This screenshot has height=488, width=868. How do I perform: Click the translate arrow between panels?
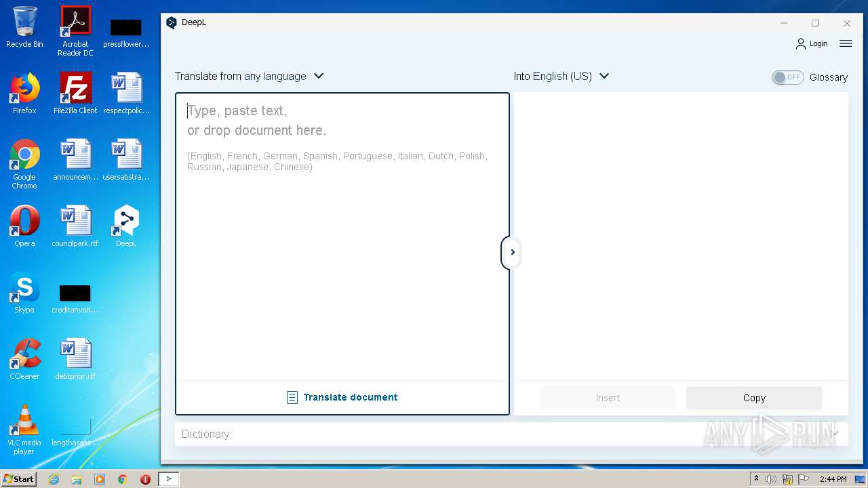click(x=512, y=252)
